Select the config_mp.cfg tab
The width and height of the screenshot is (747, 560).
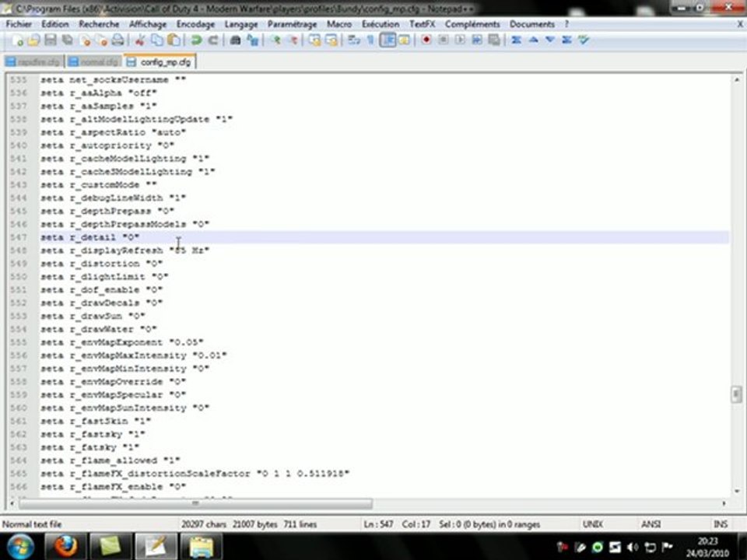159,62
